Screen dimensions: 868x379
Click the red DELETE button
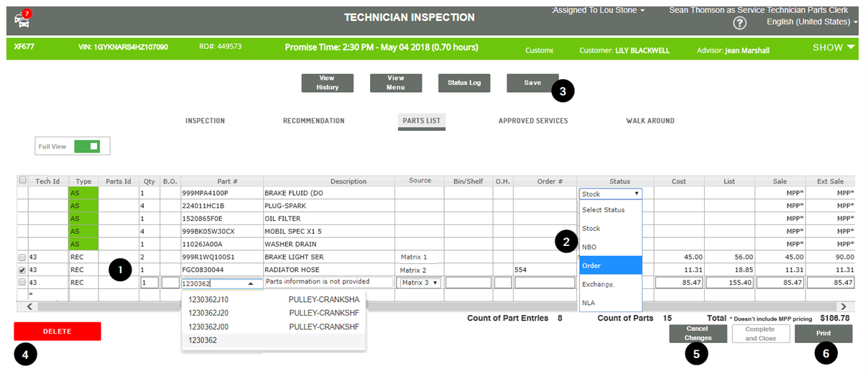point(57,332)
